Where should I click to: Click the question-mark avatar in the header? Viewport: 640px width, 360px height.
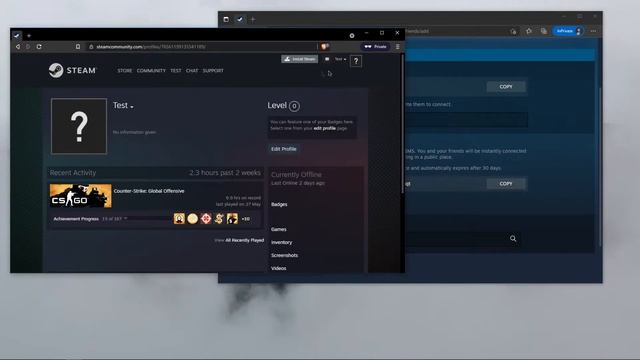[356, 61]
